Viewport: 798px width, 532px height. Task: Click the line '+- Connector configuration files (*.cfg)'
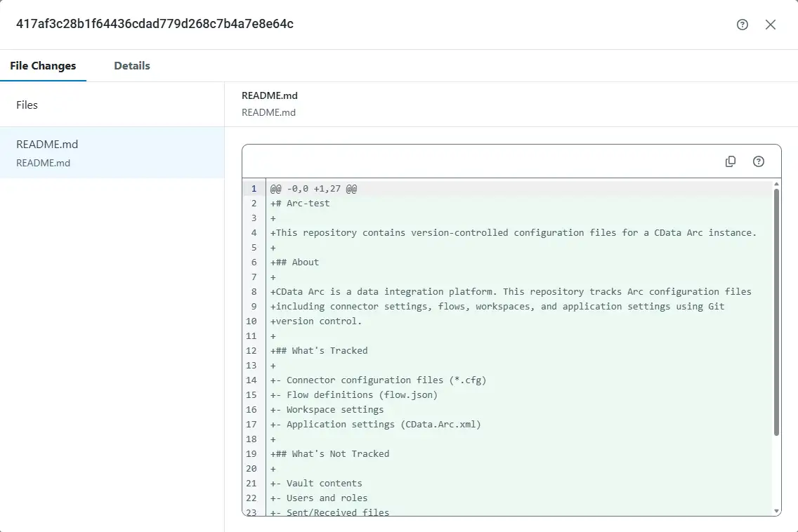[x=378, y=380]
